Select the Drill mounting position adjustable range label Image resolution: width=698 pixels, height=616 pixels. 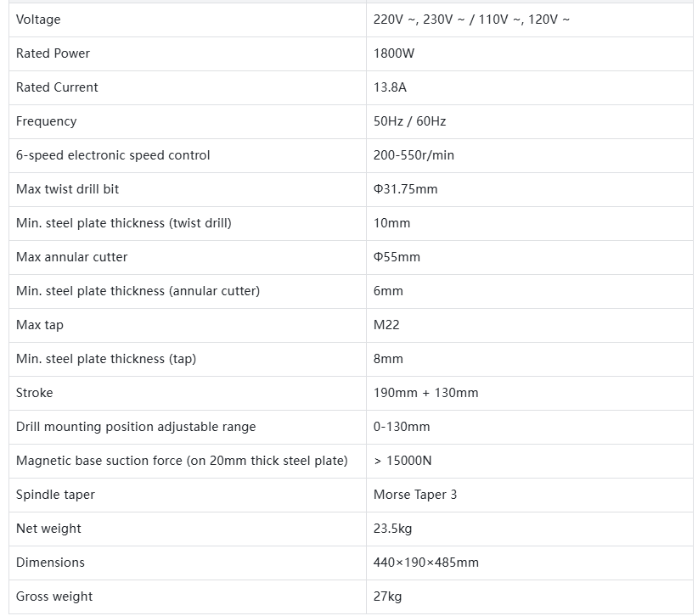click(136, 427)
